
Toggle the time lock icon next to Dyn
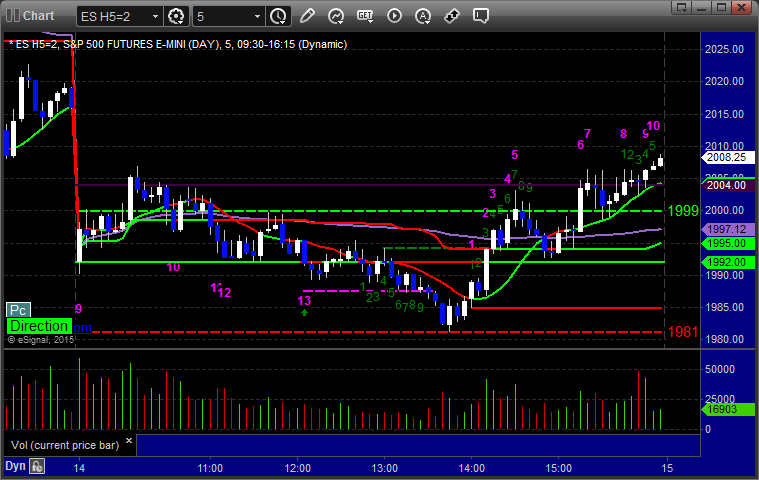pyautogui.click(x=37, y=466)
